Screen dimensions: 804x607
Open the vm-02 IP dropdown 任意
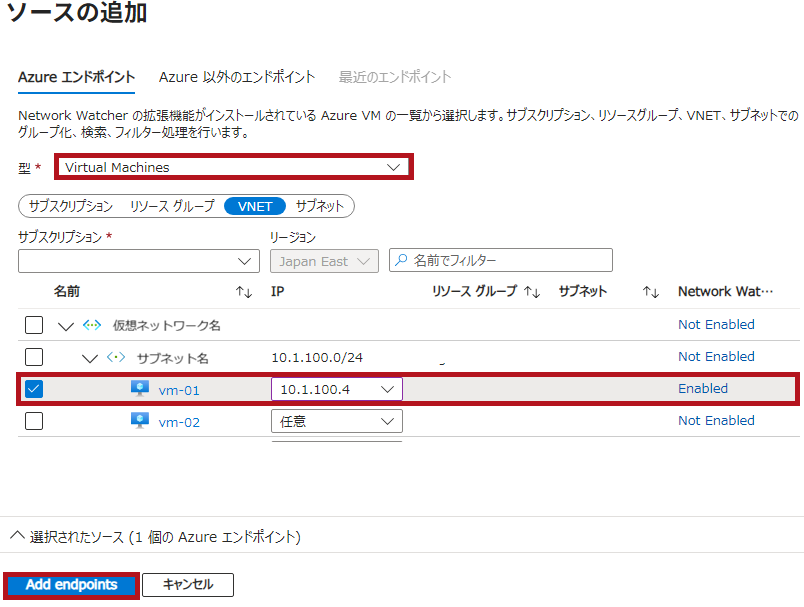click(x=337, y=421)
